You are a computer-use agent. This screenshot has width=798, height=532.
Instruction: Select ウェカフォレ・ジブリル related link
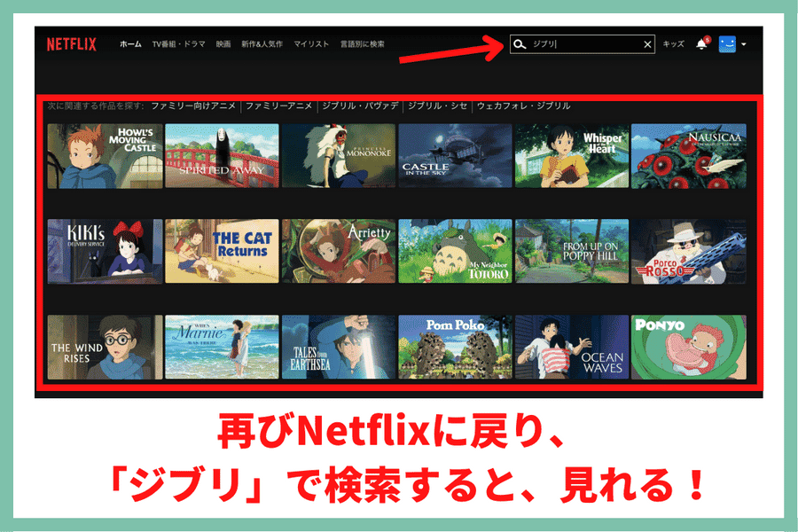coord(524,106)
